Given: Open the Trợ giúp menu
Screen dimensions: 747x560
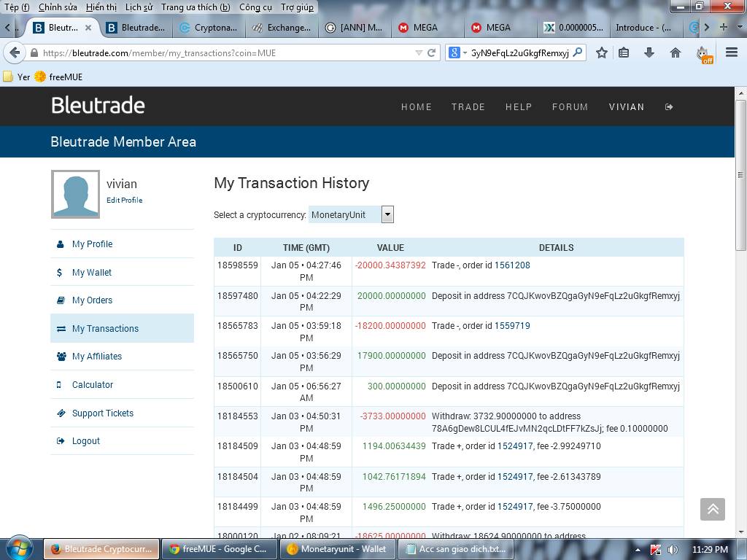Looking at the screenshot, I should click(298, 7).
